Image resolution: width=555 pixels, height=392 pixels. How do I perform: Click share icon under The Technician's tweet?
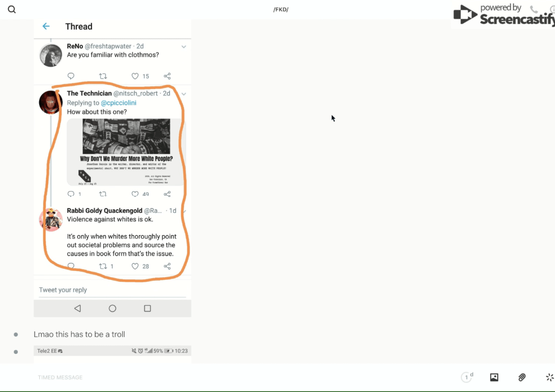click(167, 194)
